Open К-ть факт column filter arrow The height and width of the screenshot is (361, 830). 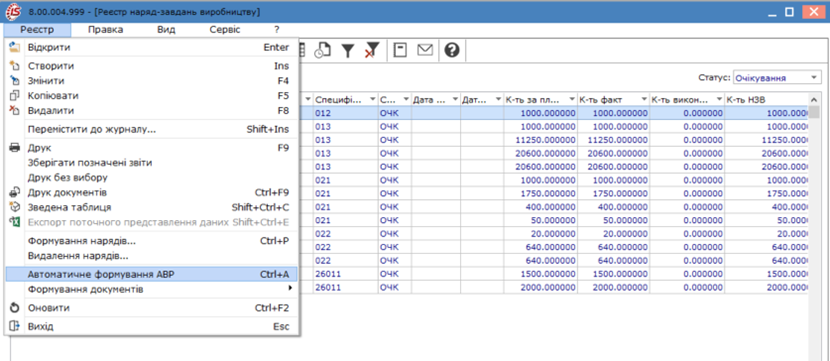[644, 100]
